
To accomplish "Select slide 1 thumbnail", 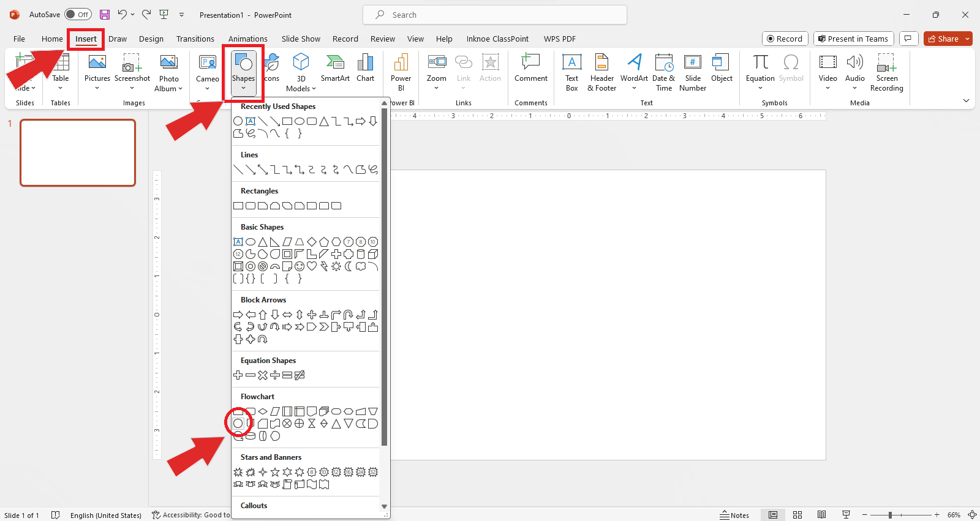I will point(78,152).
